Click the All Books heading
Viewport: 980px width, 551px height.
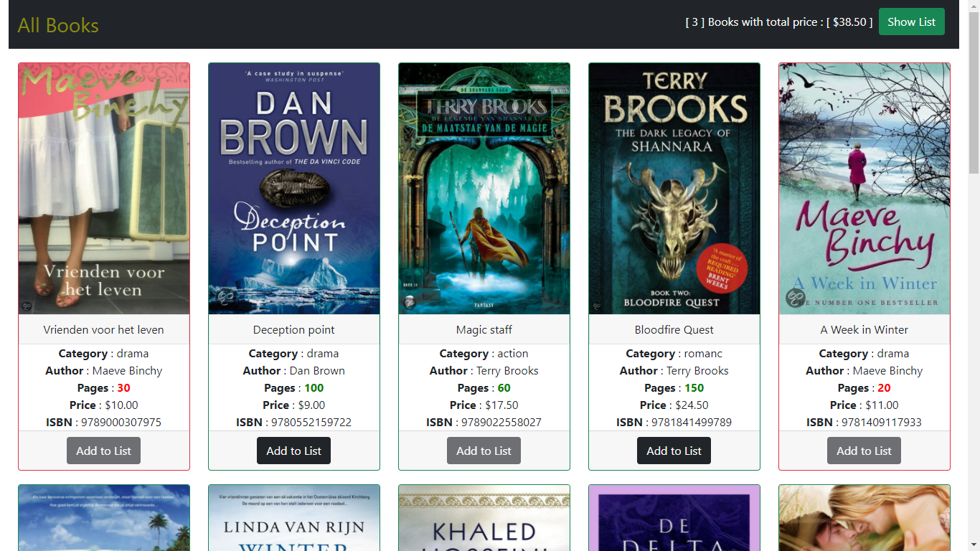click(58, 25)
